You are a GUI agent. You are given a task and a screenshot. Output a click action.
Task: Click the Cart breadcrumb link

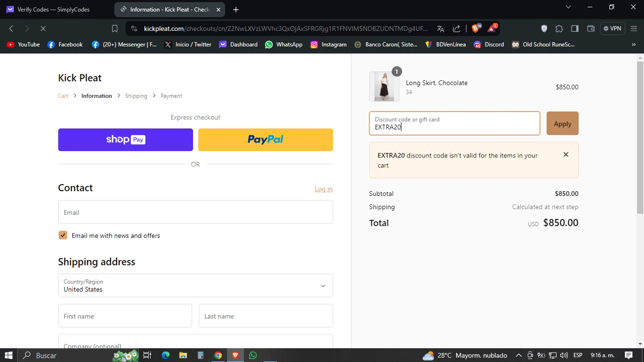pos(63,96)
